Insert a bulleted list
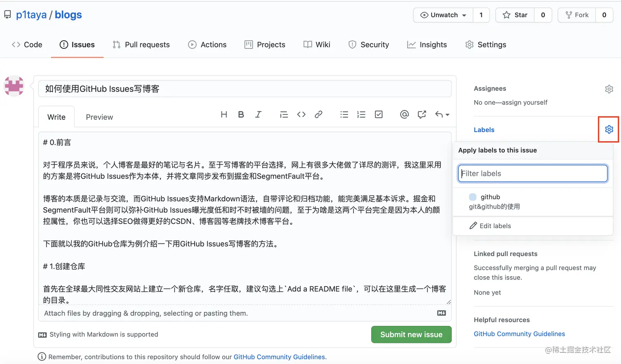Image resolution: width=621 pixels, height=364 pixels. pos(344,114)
